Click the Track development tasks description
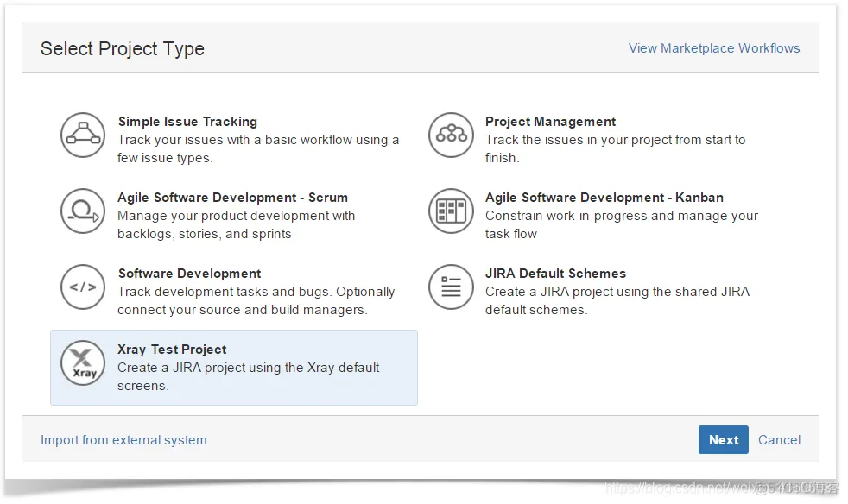The width and height of the screenshot is (848, 504). pos(256,300)
